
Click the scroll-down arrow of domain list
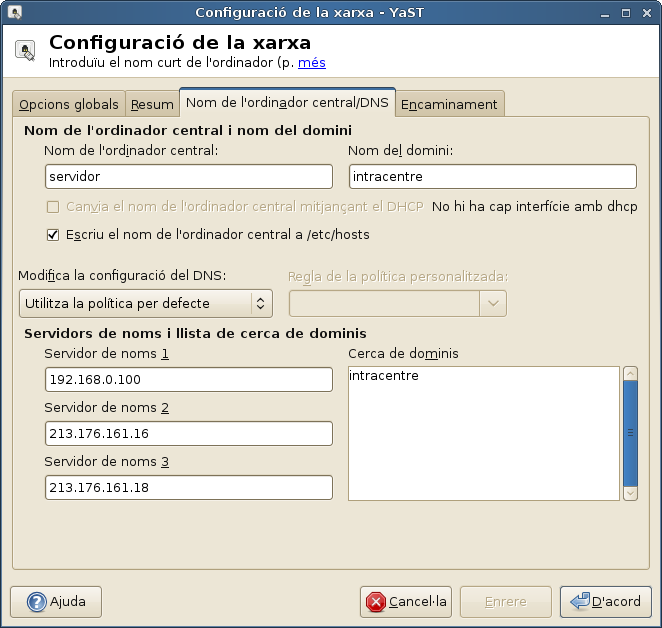pos(630,492)
